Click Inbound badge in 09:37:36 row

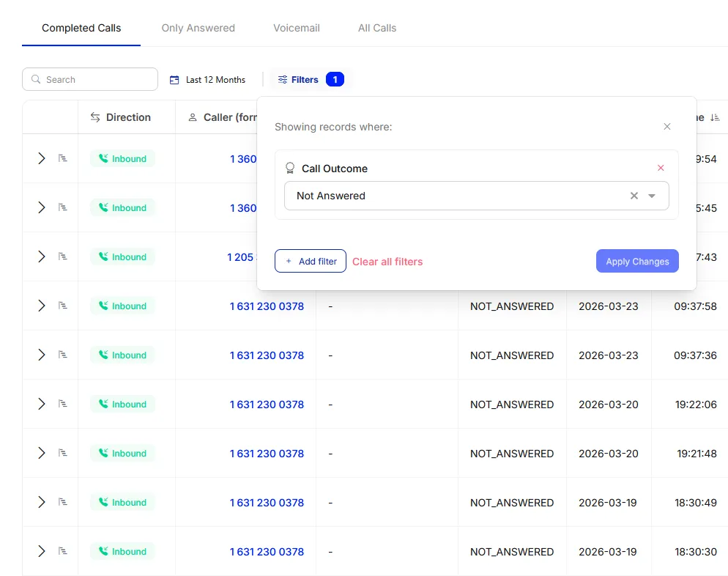(122, 355)
